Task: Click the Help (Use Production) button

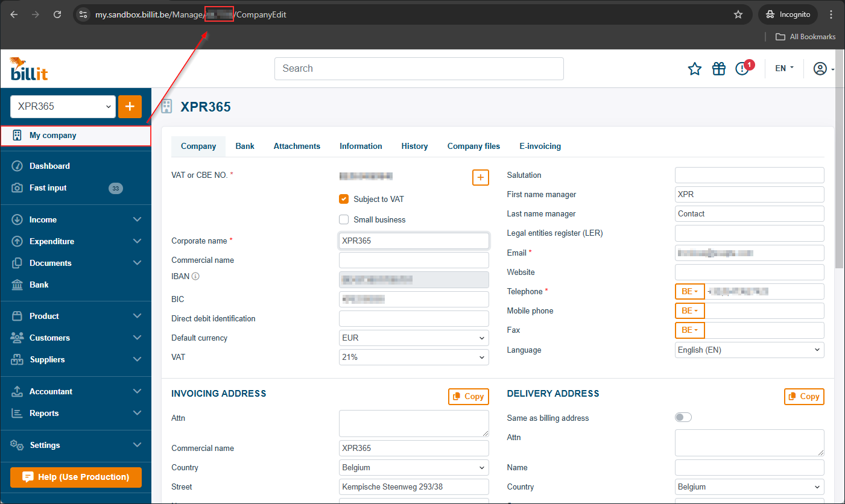Action: 76,477
